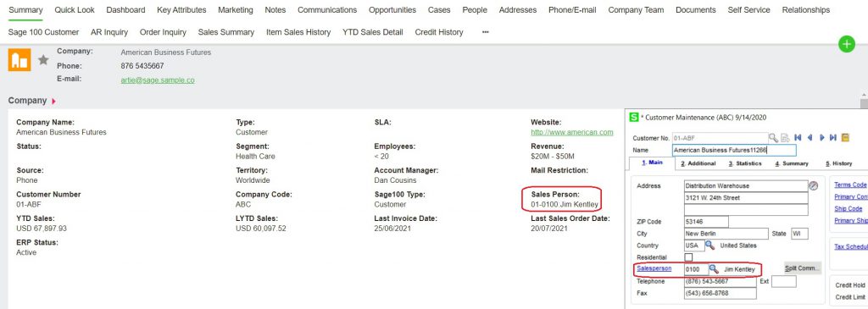Screen dimensions: 868x309
Task: Open the Documents tab
Action: click(x=695, y=10)
